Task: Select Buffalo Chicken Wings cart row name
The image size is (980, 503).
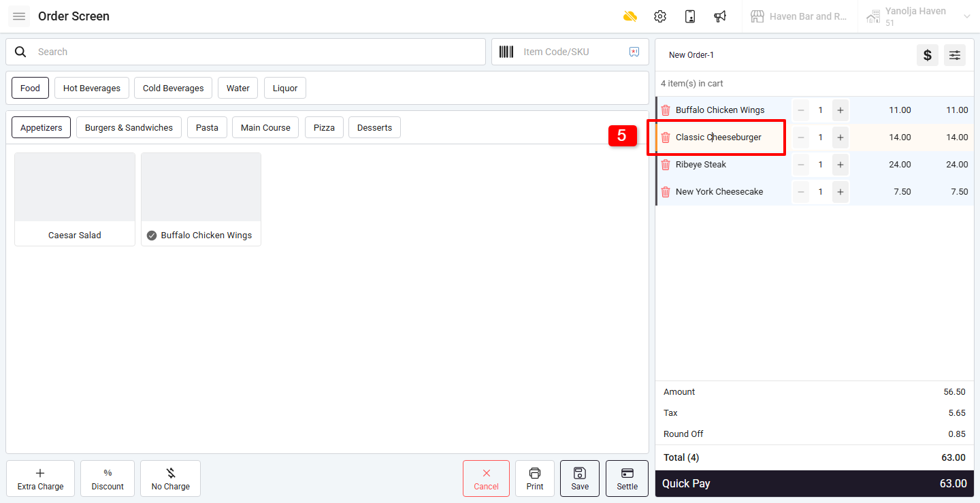Action: (x=720, y=110)
